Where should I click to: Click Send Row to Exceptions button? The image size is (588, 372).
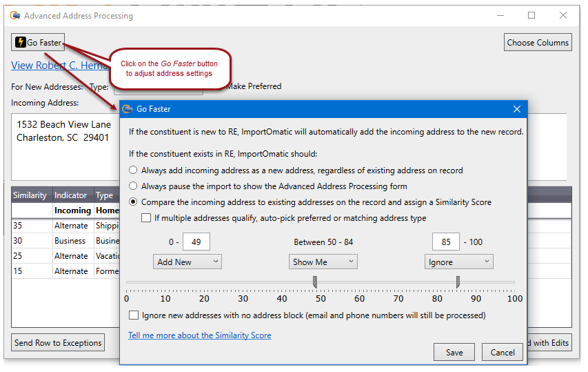click(58, 342)
